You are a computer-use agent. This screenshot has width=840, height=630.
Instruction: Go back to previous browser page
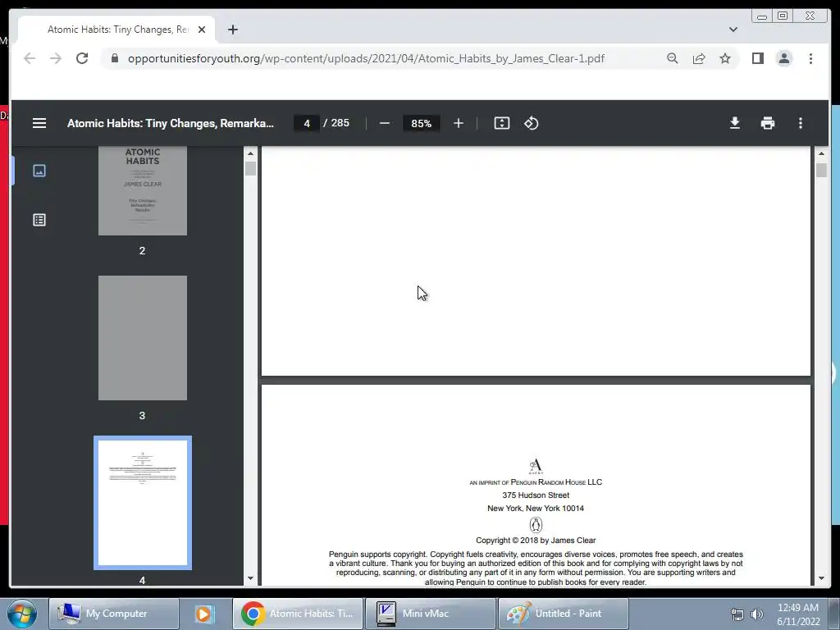(30, 58)
